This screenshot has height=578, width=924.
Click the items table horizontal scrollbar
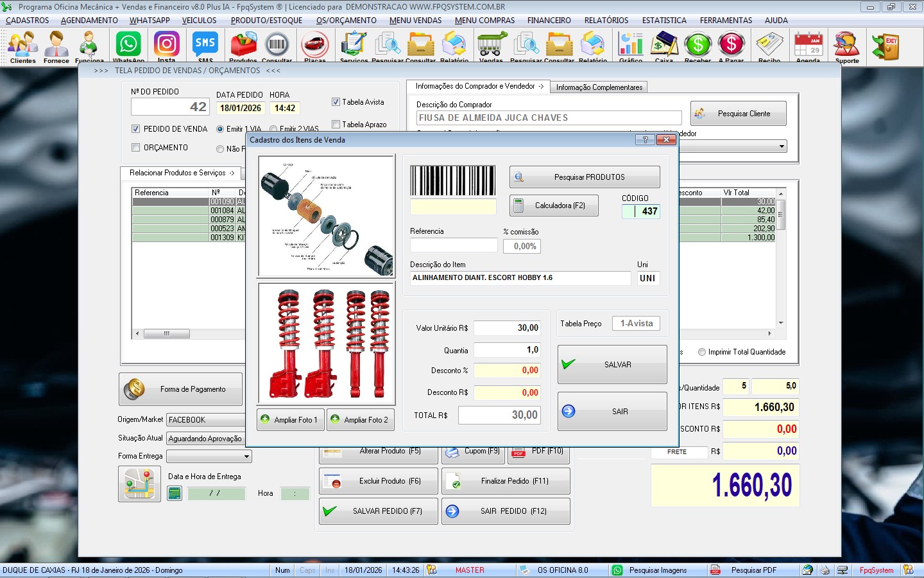tap(167, 334)
